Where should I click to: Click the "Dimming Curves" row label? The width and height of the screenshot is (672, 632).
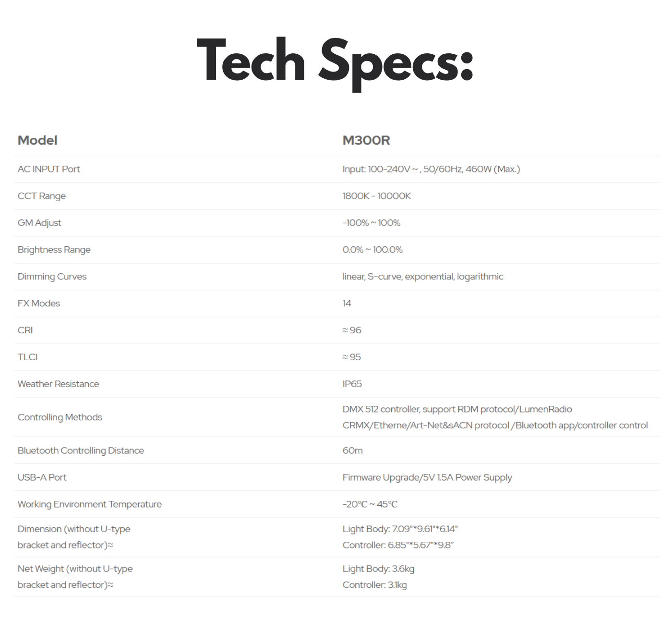52,277
